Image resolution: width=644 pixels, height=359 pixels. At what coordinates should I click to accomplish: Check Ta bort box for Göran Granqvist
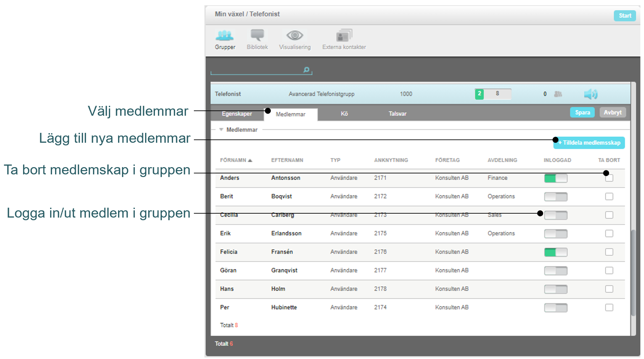pyautogui.click(x=609, y=270)
